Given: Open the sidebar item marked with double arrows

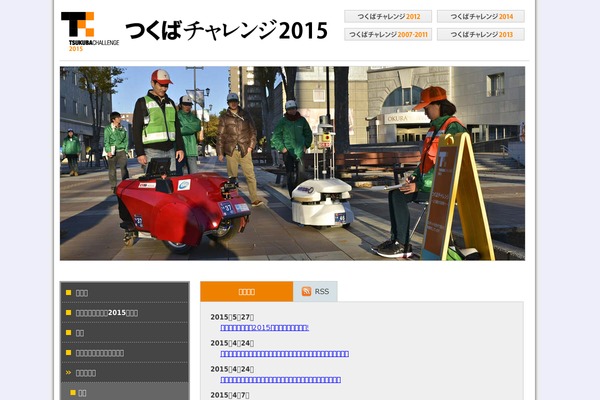Looking at the screenshot, I should pyautogui.click(x=125, y=372).
